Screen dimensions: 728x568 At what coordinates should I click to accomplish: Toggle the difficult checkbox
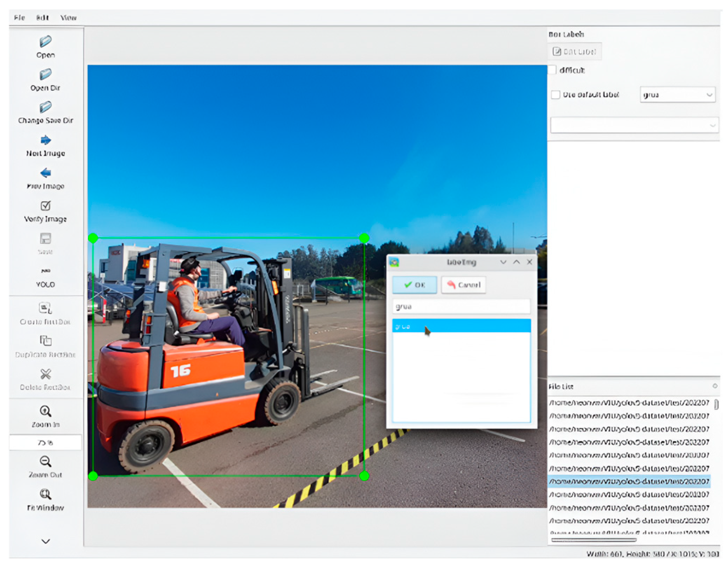click(552, 70)
